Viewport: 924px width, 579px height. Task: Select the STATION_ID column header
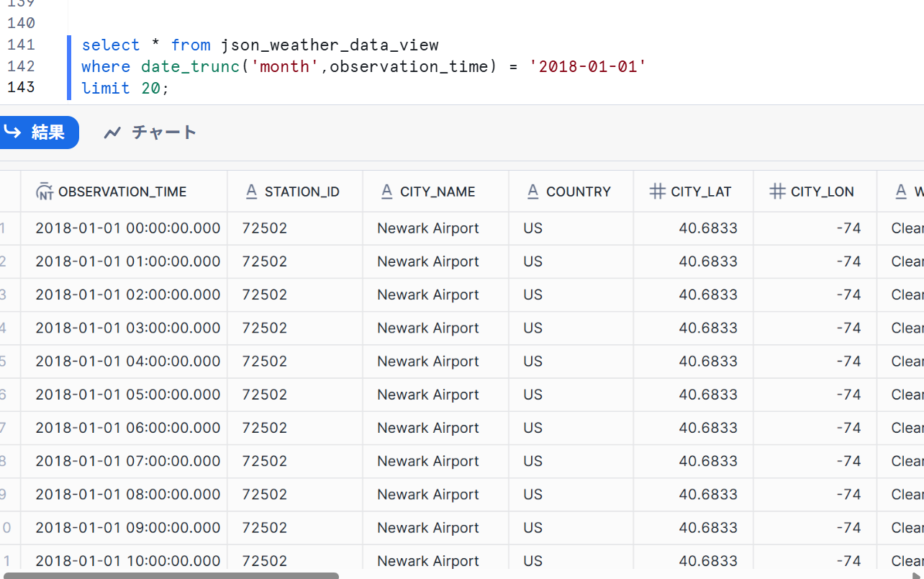click(x=295, y=192)
